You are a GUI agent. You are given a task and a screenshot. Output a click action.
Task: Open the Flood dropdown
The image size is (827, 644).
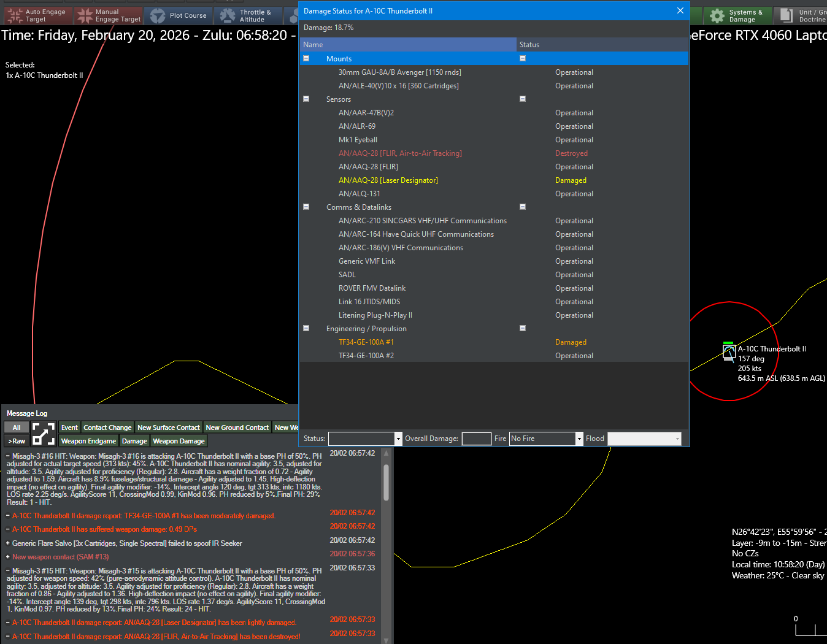pyautogui.click(x=644, y=439)
